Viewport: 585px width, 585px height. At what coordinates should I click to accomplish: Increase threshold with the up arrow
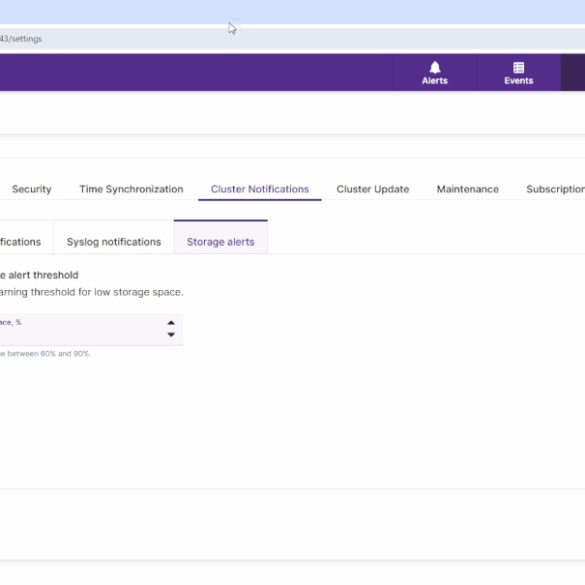(171, 323)
